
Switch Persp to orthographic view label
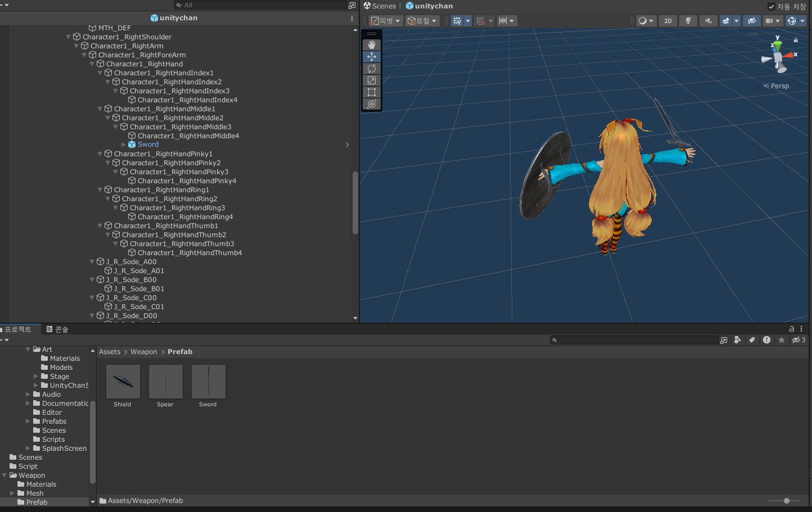click(x=777, y=86)
